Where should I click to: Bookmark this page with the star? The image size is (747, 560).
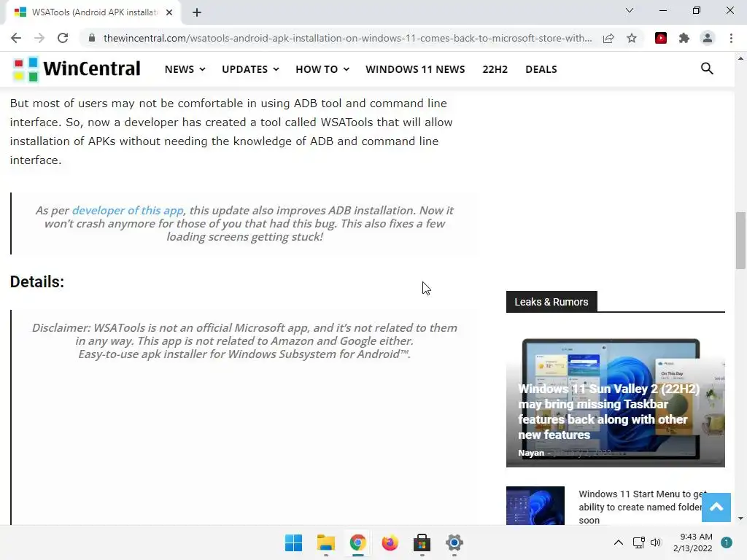click(x=632, y=38)
